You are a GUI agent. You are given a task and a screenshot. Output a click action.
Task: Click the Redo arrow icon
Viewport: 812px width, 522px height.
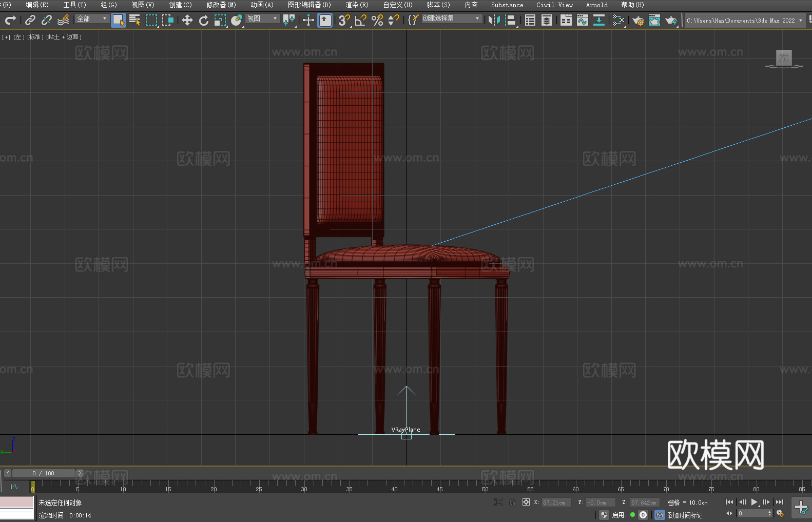pos(10,20)
